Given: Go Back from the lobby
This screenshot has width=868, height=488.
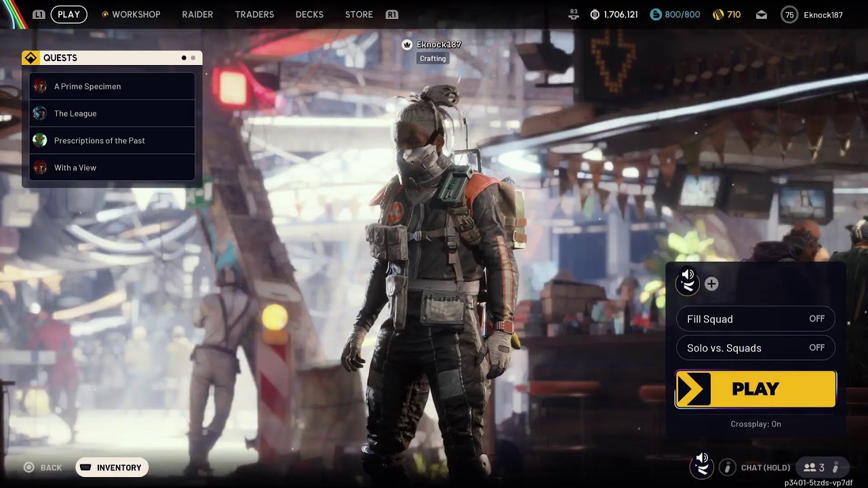Looking at the screenshot, I should 43,468.
